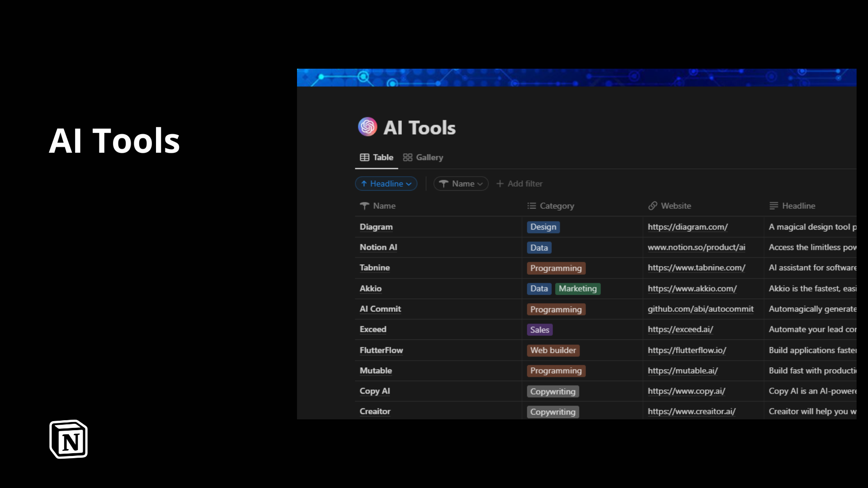This screenshot has width=868, height=488.
Task: Open the AI Commit row
Action: pos(380,309)
